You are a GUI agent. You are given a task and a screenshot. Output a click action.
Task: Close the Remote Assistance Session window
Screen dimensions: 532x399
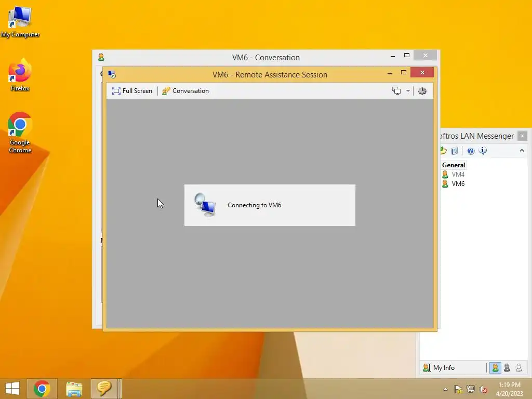click(x=422, y=72)
